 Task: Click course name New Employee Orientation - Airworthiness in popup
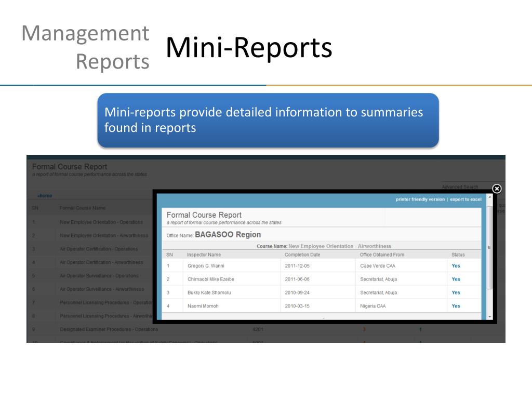(340, 246)
